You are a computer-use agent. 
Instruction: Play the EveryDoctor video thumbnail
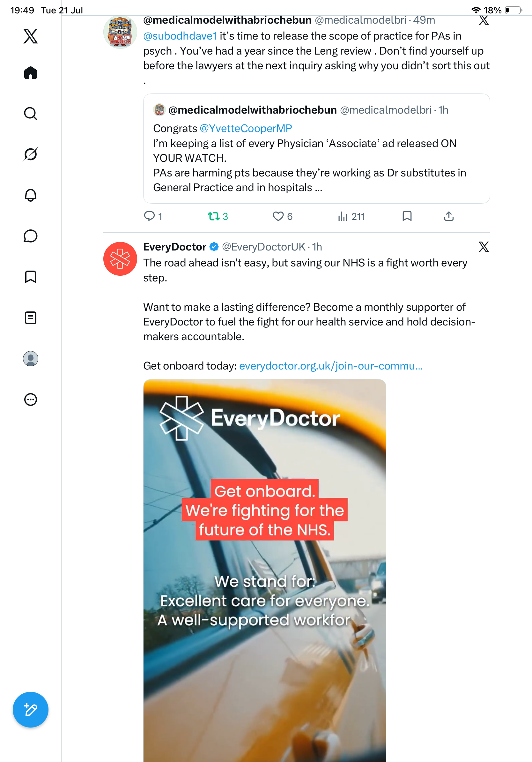265,571
